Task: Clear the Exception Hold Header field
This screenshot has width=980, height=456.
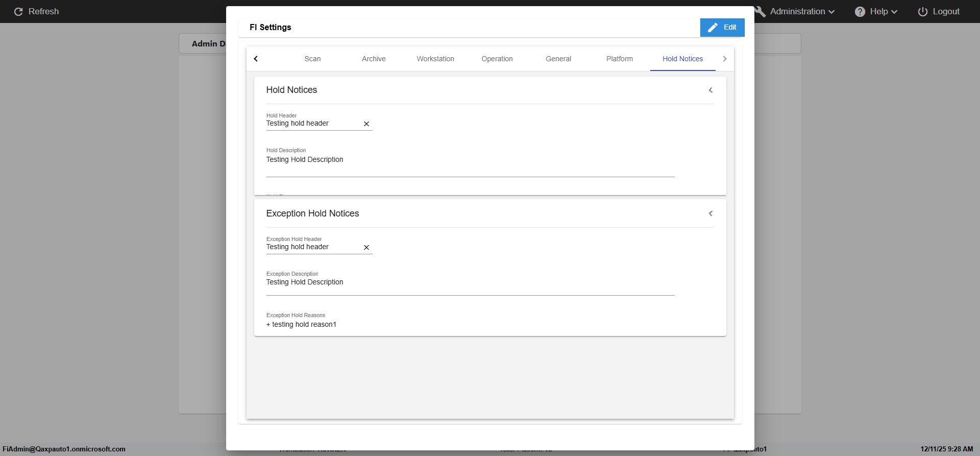Action: (x=366, y=248)
